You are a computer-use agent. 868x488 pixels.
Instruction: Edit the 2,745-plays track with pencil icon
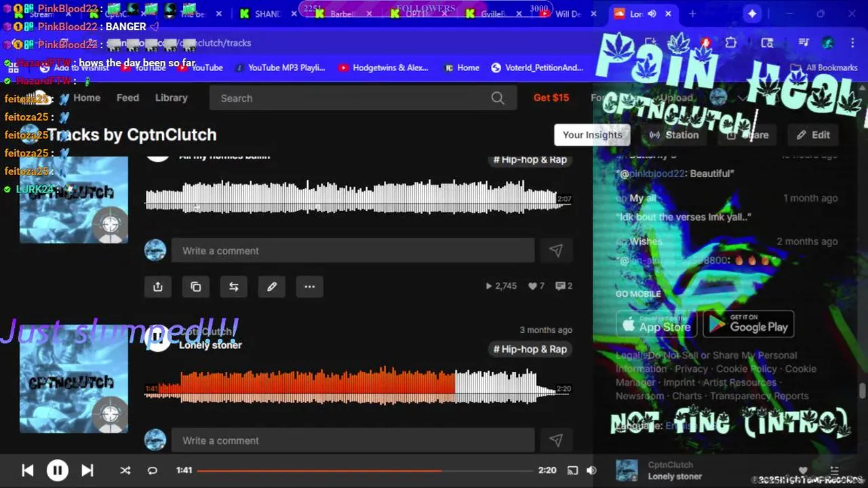click(x=272, y=287)
